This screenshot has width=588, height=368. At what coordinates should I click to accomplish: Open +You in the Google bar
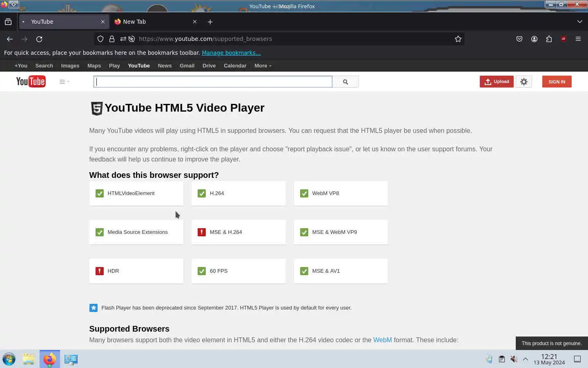pyautogui.click(x=21, y=66)
